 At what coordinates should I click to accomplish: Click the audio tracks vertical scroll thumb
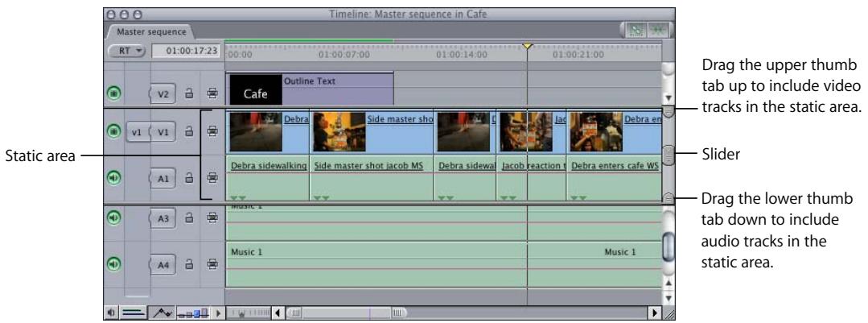coord(668,246)
